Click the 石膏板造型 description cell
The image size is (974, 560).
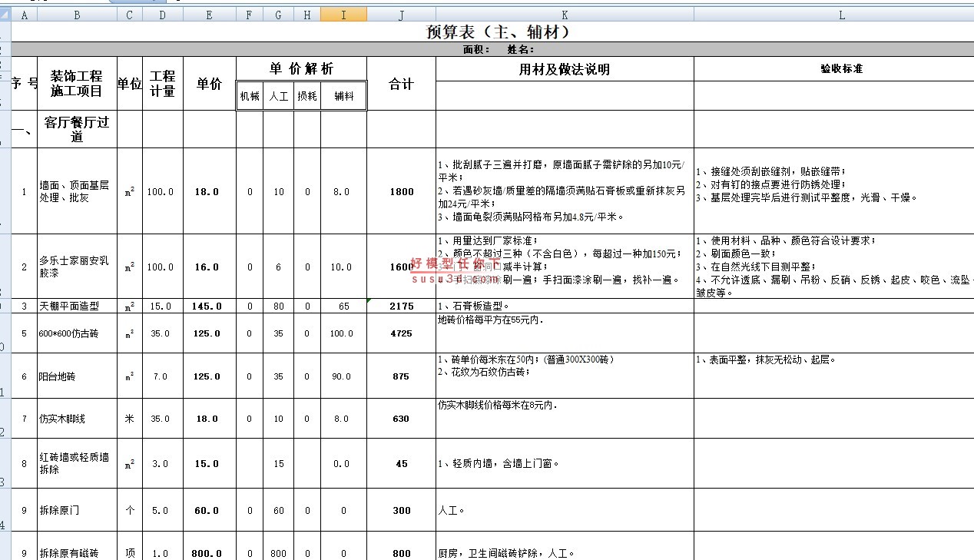(565, 306)
